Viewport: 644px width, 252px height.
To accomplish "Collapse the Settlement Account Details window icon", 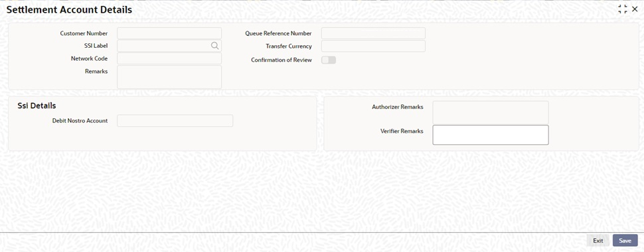I will [x=623, y=10].
